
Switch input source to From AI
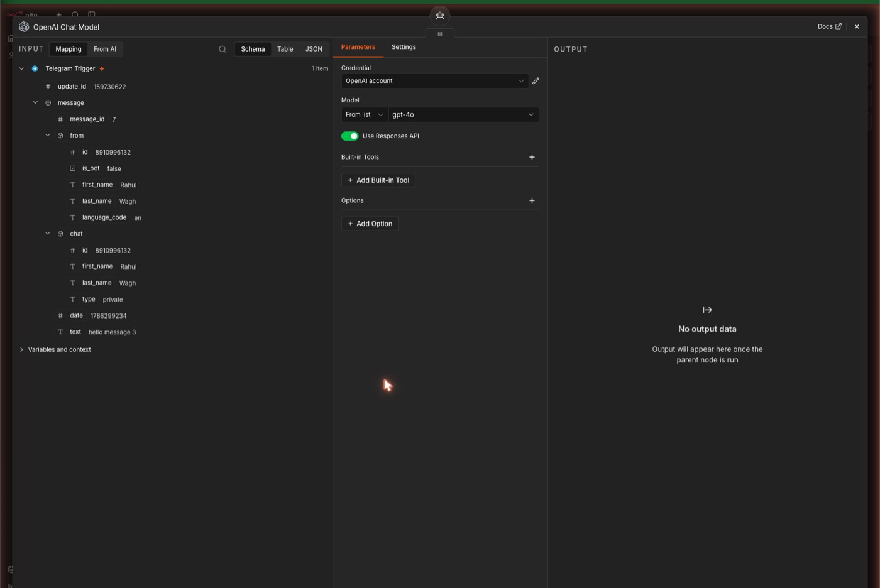click(105, 49)
